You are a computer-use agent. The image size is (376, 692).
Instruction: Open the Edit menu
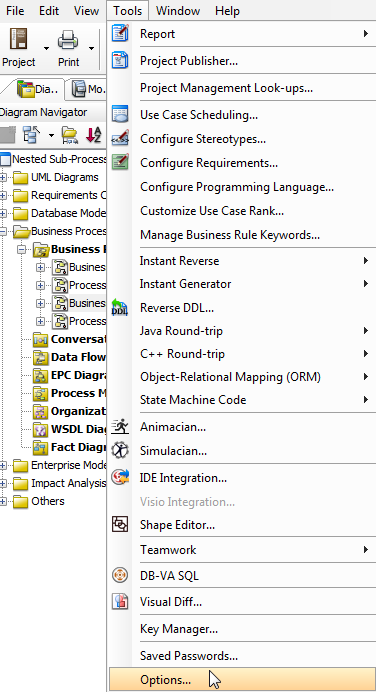[x=49, y=10]
